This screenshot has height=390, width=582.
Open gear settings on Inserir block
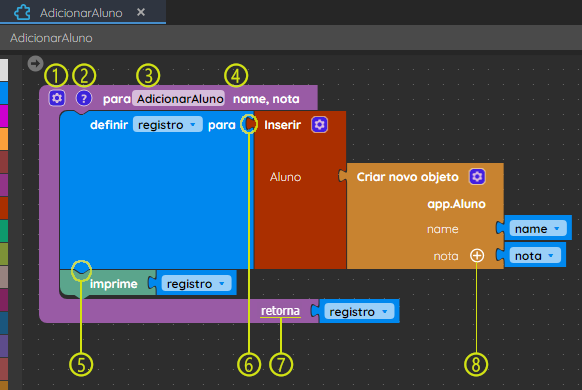319,125
